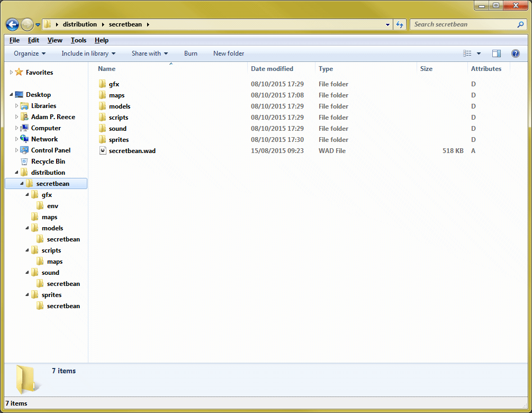Go back with the Back arrow button
Image resolution: width=532 pixels, height=413 pixels.
click(13, 24)
